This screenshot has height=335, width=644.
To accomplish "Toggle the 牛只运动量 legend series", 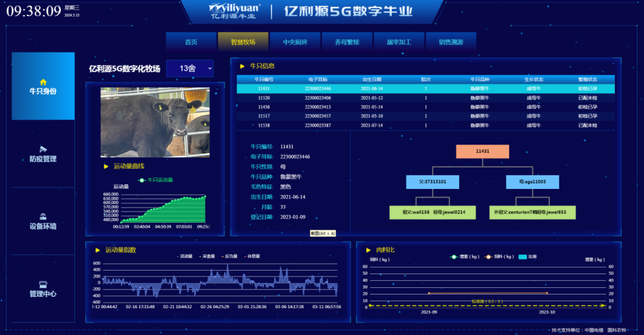I will [x=156, y=180].
